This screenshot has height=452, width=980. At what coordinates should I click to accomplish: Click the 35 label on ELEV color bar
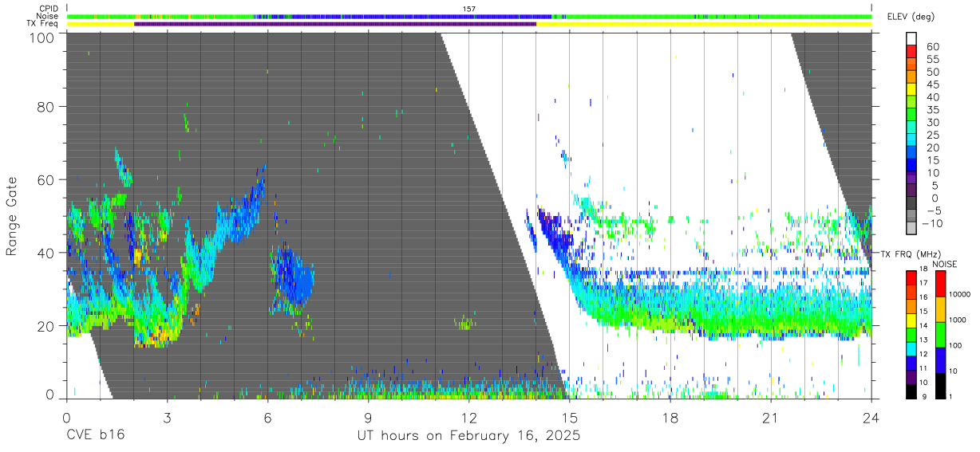coord(933,110)
